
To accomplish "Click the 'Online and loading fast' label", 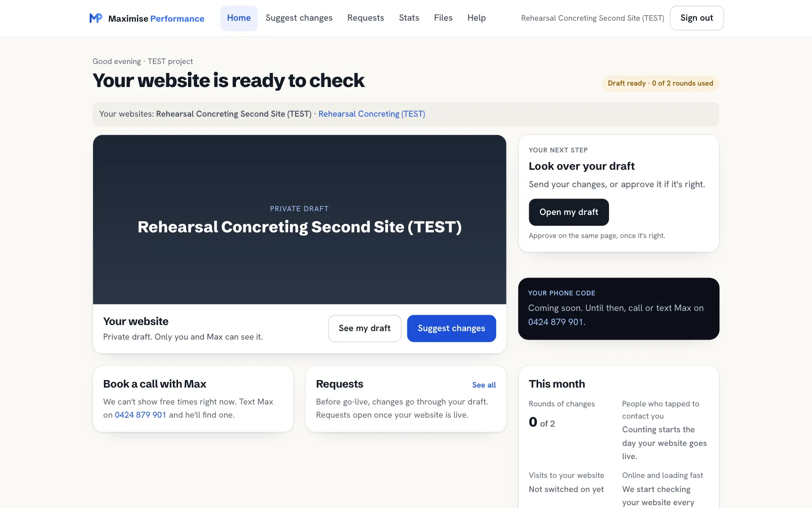I will [x=663, y=475].
